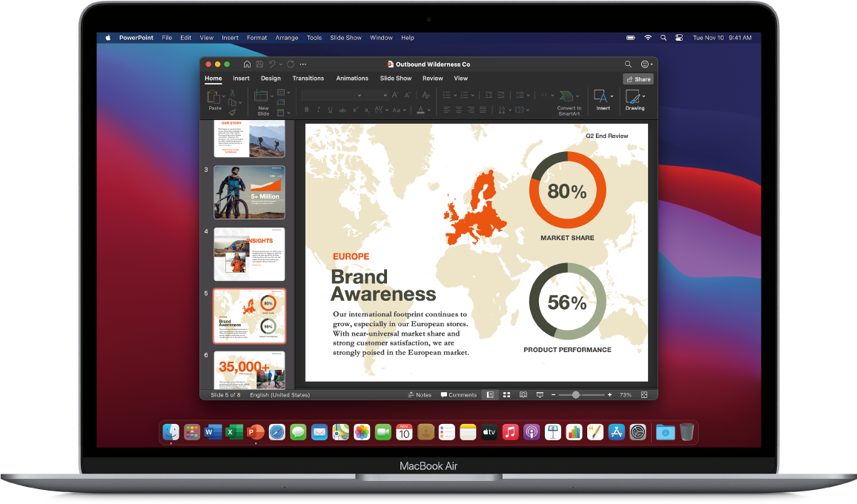Click the zoom slider handle
857x504 pixels.
click(575, 394)
